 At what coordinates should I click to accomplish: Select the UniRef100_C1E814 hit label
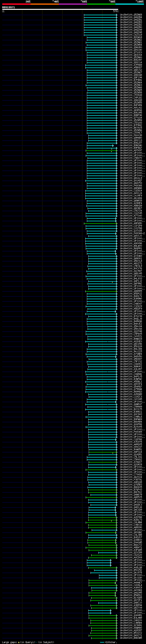coord(131,191)
